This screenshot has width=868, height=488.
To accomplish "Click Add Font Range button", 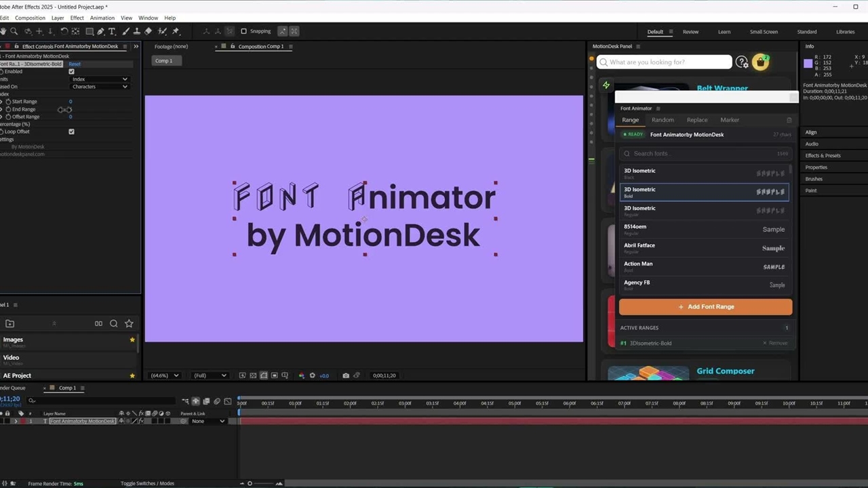I will pos(705,306).
